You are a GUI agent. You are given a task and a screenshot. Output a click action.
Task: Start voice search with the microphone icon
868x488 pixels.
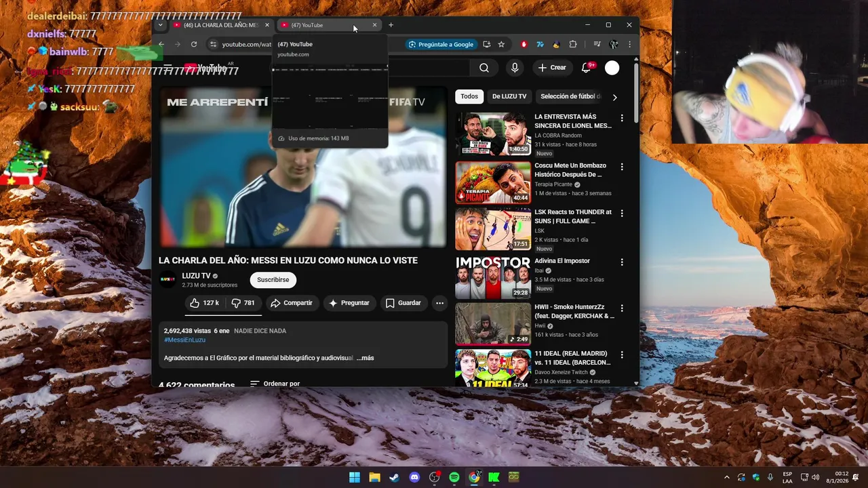click(515, 68)
